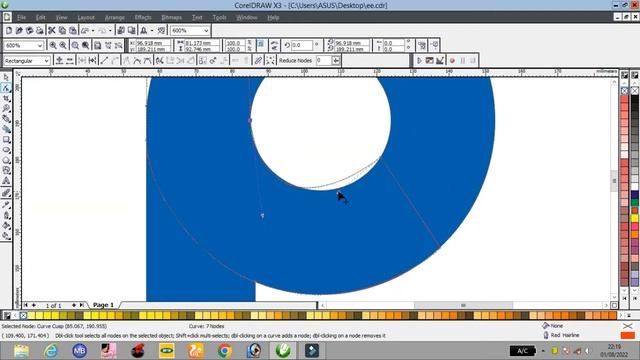Open Chrome from the Windows taskbar

[224, 351]
